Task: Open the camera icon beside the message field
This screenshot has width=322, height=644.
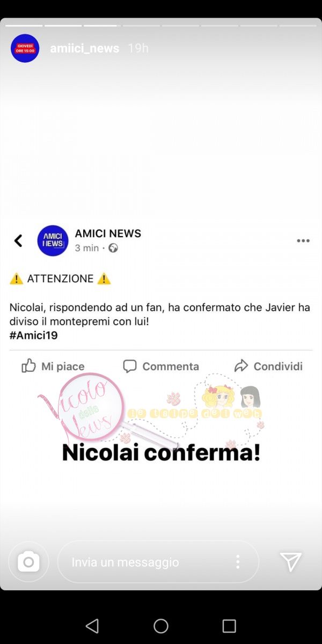Action: click(28, 562)
